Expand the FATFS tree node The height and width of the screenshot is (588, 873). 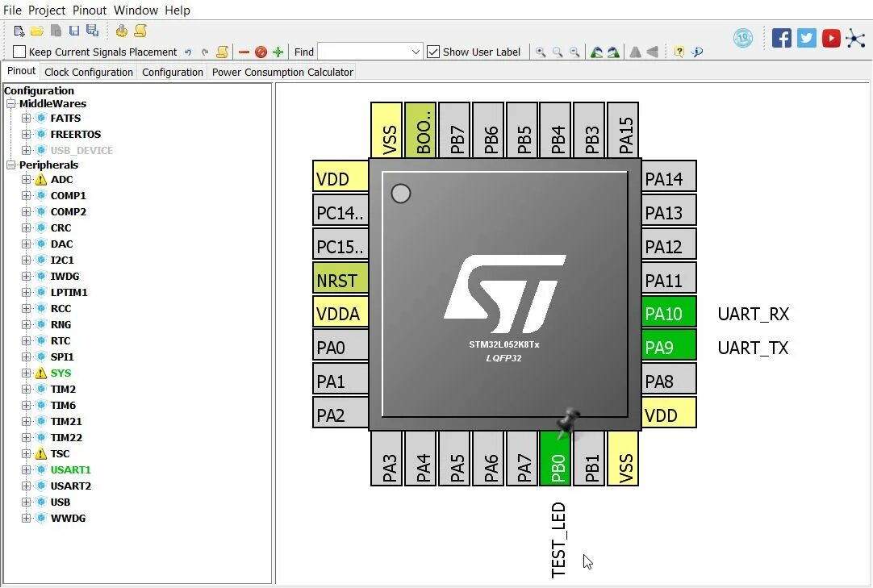pyautogui.click(x=26, y=118)
